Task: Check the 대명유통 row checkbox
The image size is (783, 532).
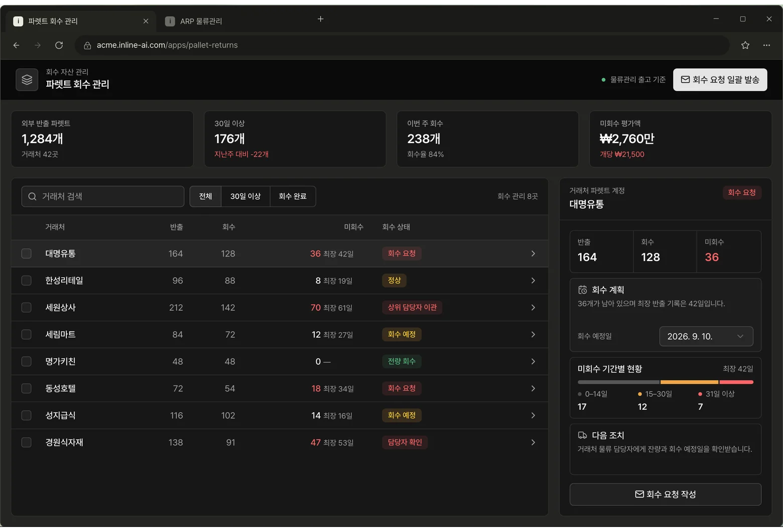Action: coord(26,253)
